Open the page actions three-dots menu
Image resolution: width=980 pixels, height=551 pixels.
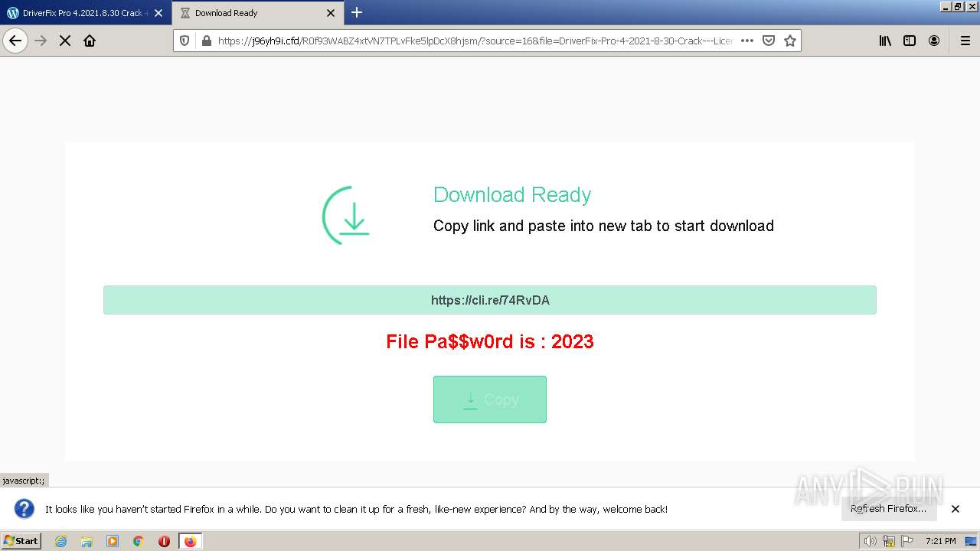[747, 41]
